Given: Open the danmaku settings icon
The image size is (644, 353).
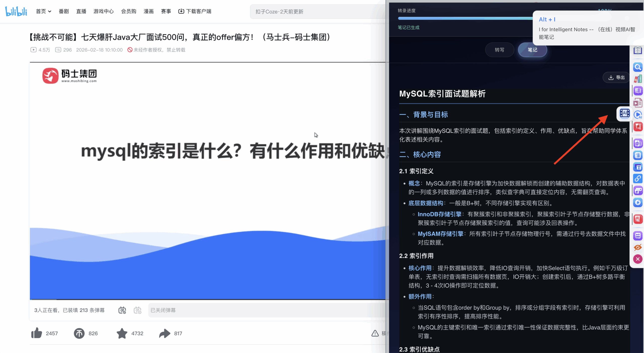Looking at the screenshot, I should 138,310.
